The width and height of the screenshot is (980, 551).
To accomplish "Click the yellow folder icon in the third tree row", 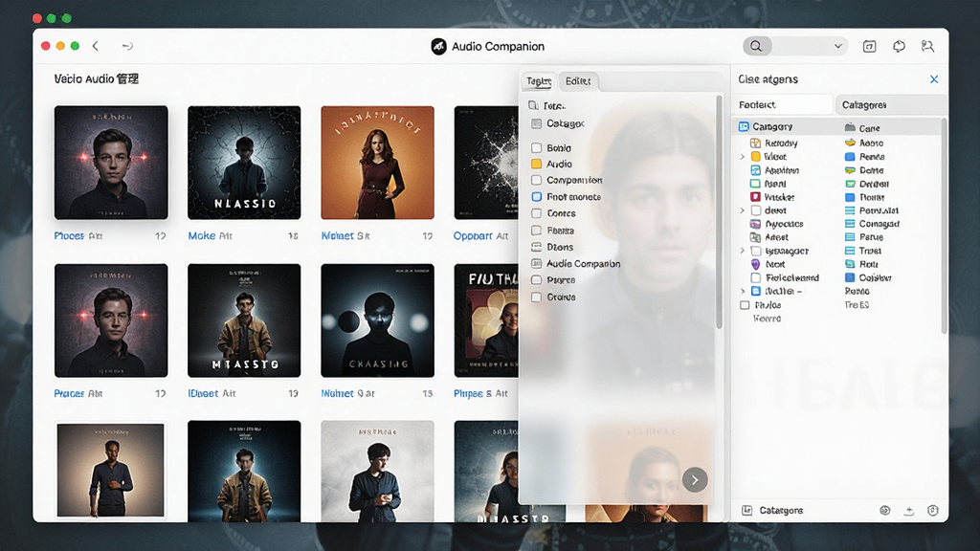I will coord(756,157).
